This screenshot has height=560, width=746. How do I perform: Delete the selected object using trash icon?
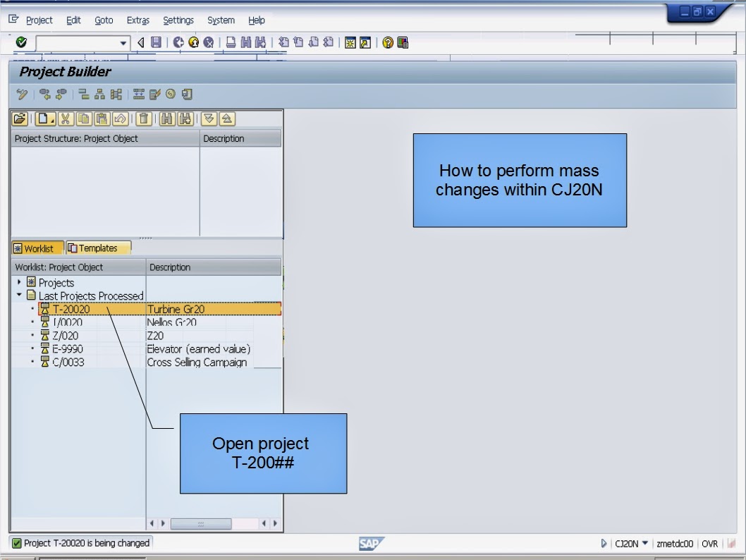pyautogui.click(x=145, y=118)
